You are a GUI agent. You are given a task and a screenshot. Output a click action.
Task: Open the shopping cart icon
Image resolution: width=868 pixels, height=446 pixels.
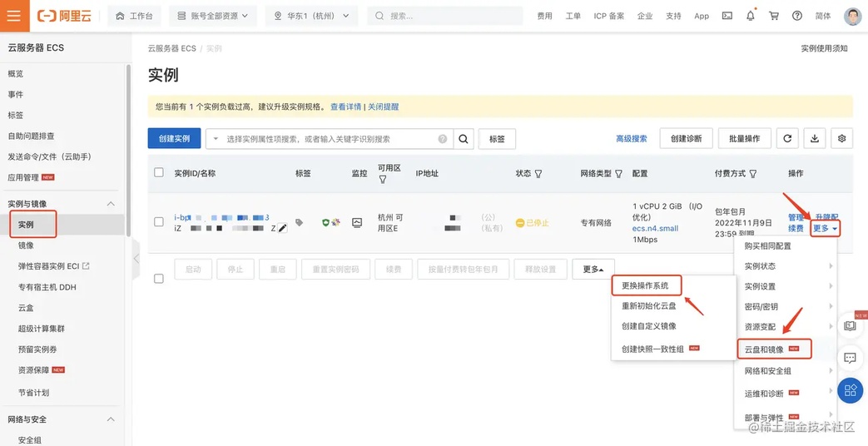click(774, 16)
